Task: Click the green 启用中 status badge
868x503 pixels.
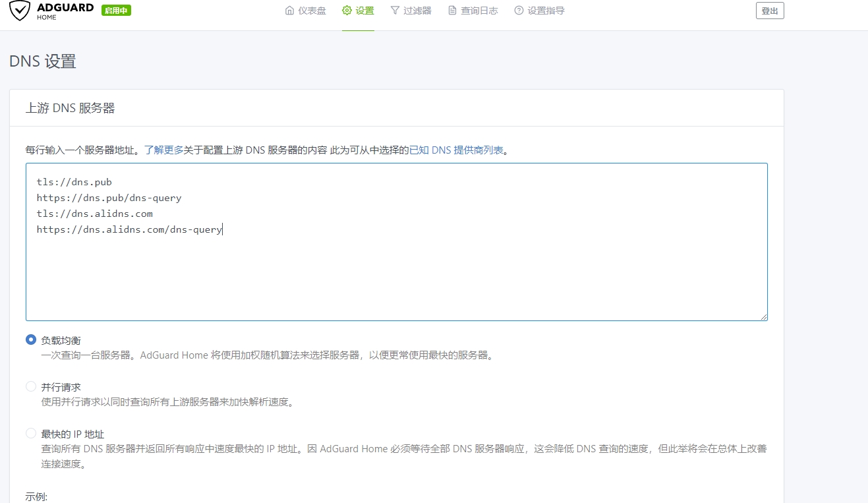Action: (116, 10)
